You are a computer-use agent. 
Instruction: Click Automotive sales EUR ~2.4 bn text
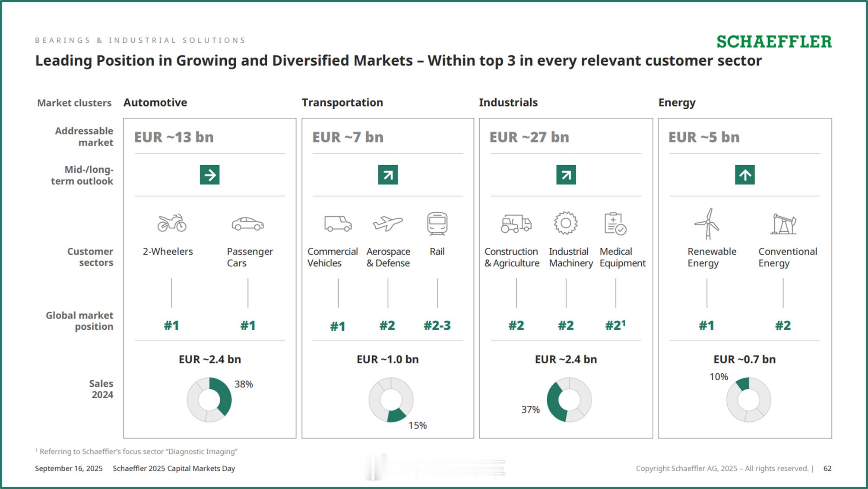[210, 360]
